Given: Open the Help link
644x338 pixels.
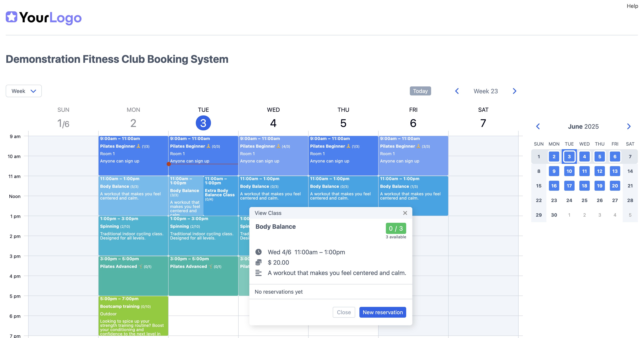Looking at the screenshot, I should [632, 6].
